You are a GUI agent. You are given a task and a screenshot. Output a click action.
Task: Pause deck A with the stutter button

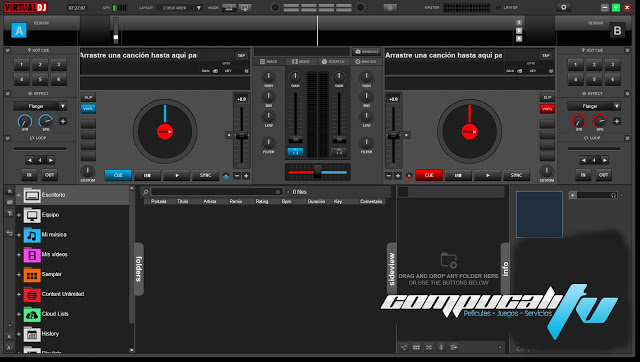[x=147, y=175]
